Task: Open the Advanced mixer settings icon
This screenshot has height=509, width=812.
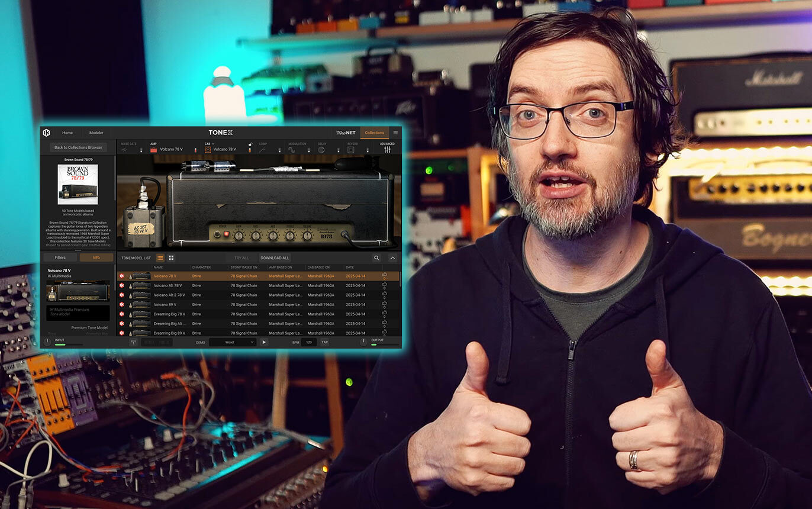Action: pos(387,150)
